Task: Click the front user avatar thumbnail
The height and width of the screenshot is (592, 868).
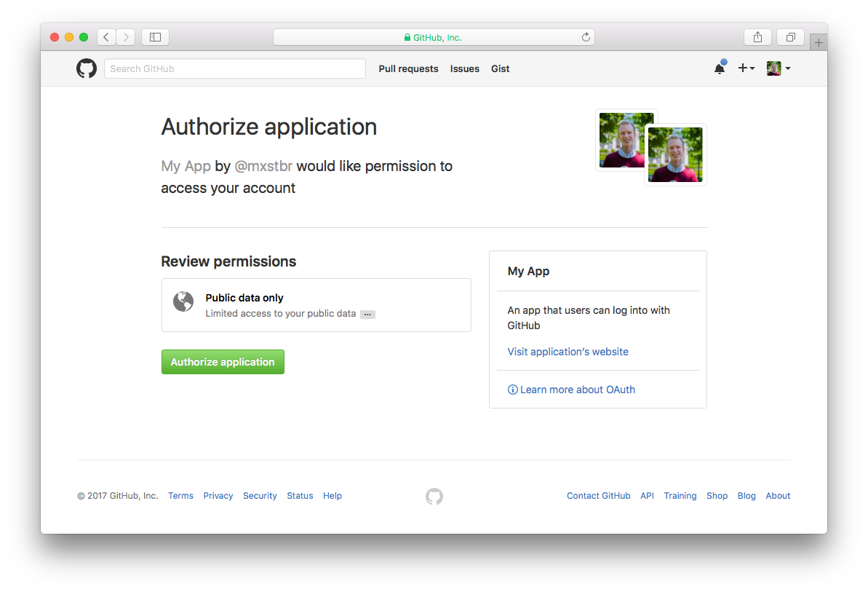Action: tap(675, 154)
